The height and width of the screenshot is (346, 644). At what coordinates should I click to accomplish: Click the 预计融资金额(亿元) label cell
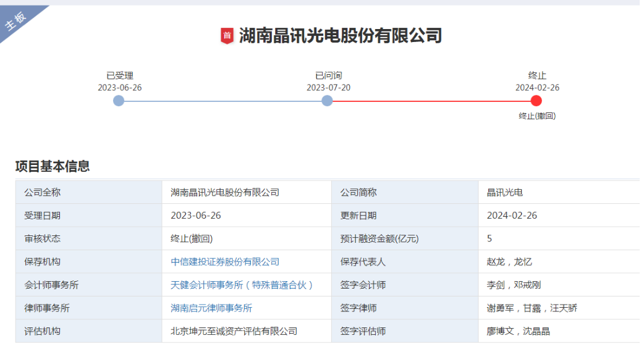[405, 238]
